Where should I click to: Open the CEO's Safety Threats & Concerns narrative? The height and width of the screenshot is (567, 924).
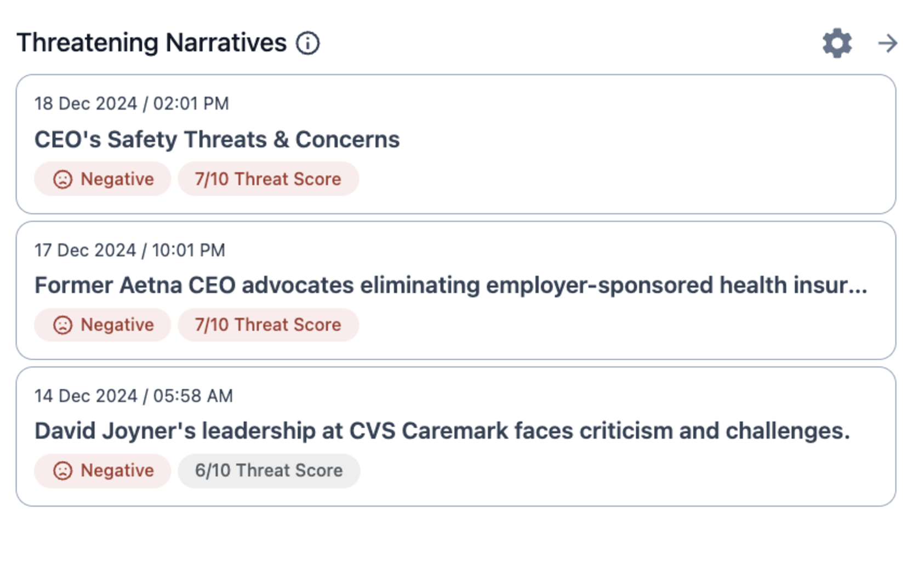coord(217,140)
